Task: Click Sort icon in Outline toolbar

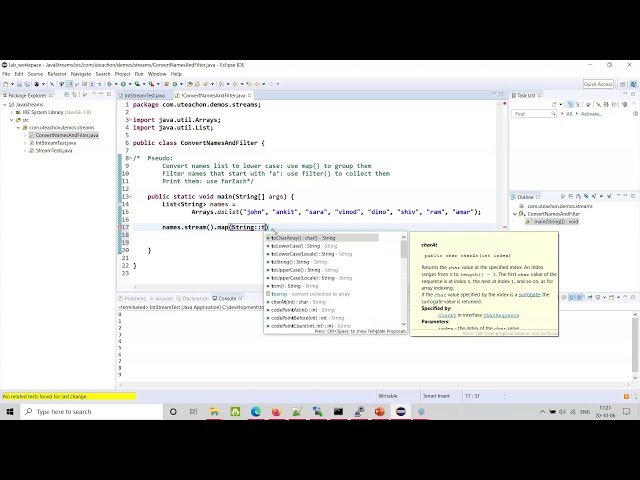Action: click(578, 196)
